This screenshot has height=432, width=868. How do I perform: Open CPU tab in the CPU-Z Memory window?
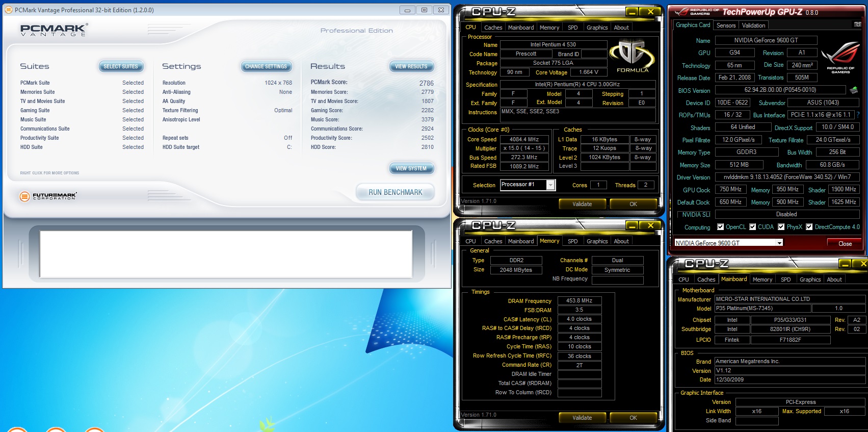470,241
